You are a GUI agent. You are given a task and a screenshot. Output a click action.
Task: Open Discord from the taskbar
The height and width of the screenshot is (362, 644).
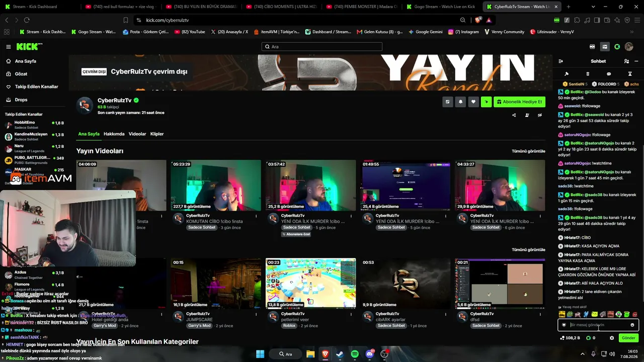370,354
